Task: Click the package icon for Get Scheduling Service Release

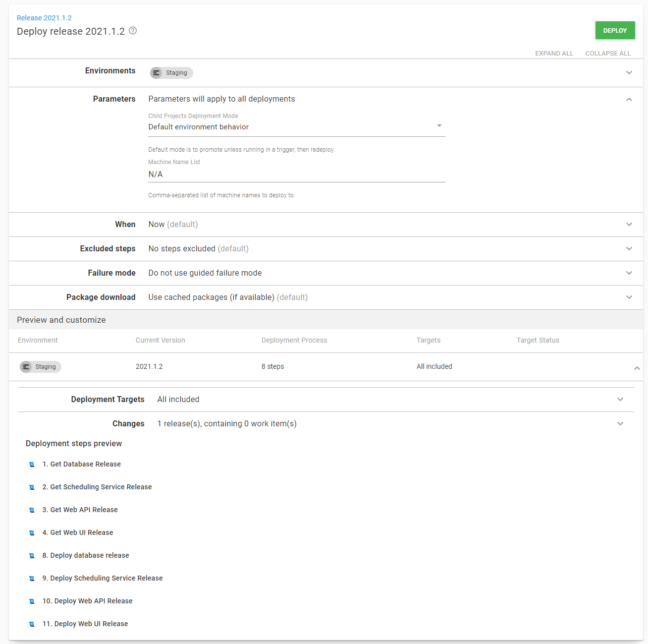Action: [x=32, y=487]
